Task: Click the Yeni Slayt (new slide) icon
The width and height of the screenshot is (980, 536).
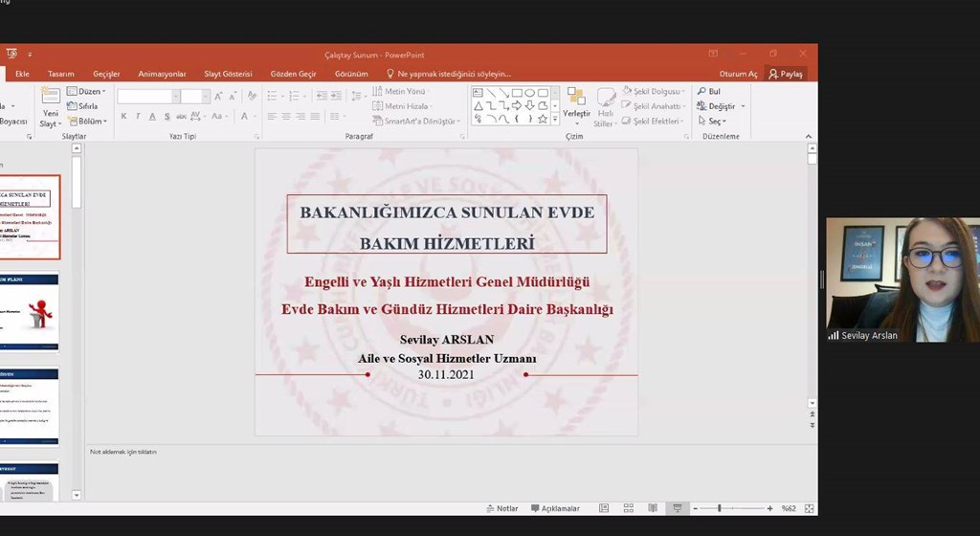Action: (x=50, y=97)
